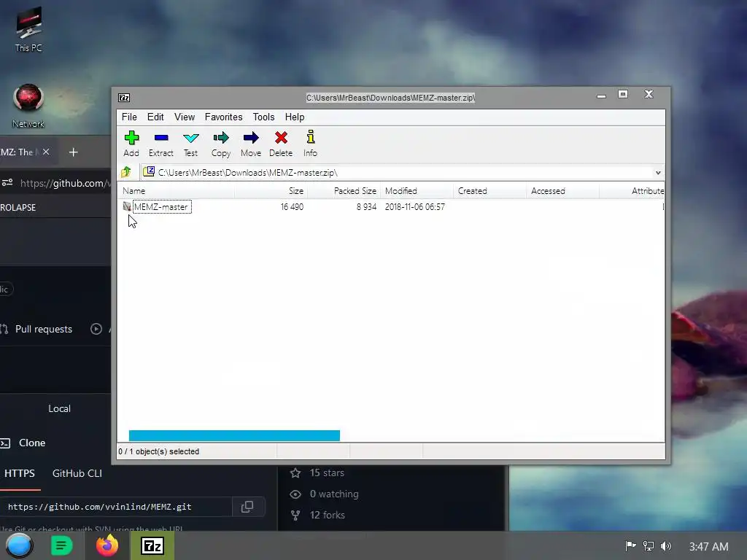Viewport: 747px width, 560px height.
Task: Click the objects selected status text
Action: coord(158,451)
